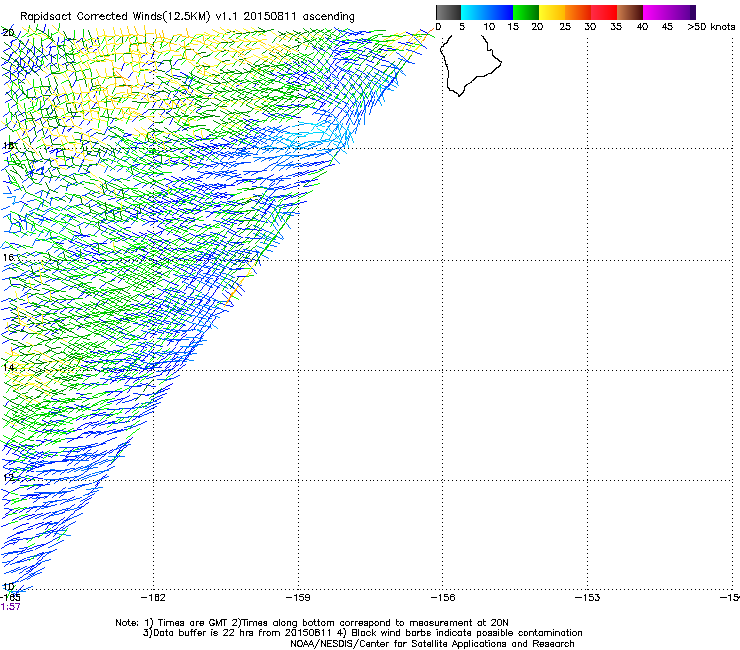Click the purple 1:57 time label
This screenshot has height=650, width=740.
click(10, 607)
